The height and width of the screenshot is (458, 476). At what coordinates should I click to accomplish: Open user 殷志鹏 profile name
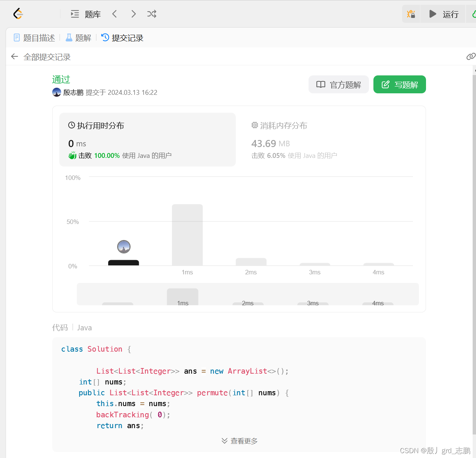coord(73,92)
